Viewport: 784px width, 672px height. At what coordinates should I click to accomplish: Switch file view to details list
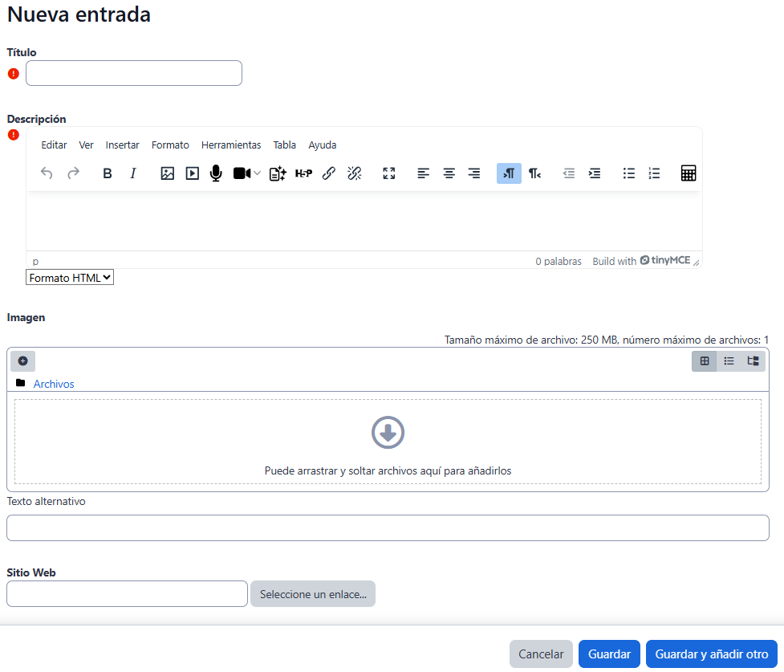tap(729, 361)
